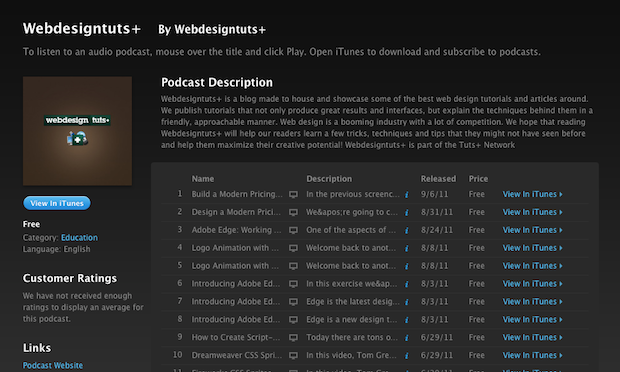The width and height of the screenshot is (620, 372).
Task: Click View In iTunes for episode 2
Action: [532, 212]
